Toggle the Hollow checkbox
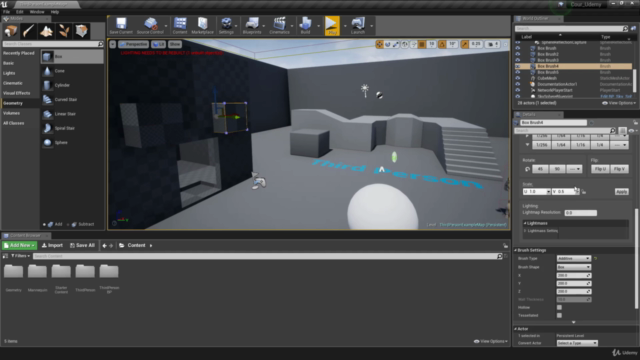The height and width of the screenshot is (360, 640). (559, 307)
